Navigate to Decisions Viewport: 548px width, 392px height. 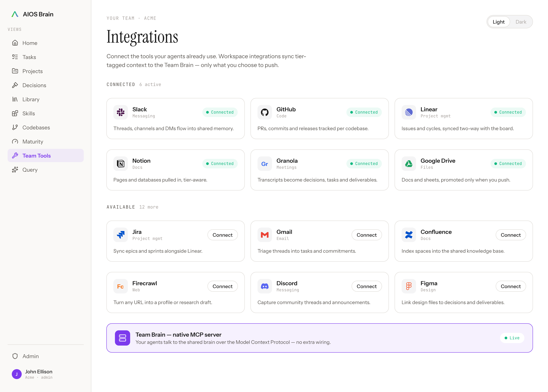tap(46, 85)
